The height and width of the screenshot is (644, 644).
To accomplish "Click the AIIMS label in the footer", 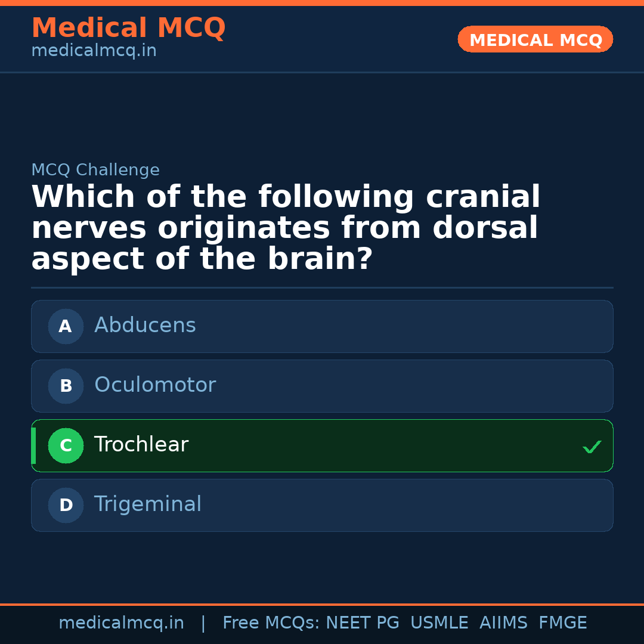I will (x=504, y=622).
